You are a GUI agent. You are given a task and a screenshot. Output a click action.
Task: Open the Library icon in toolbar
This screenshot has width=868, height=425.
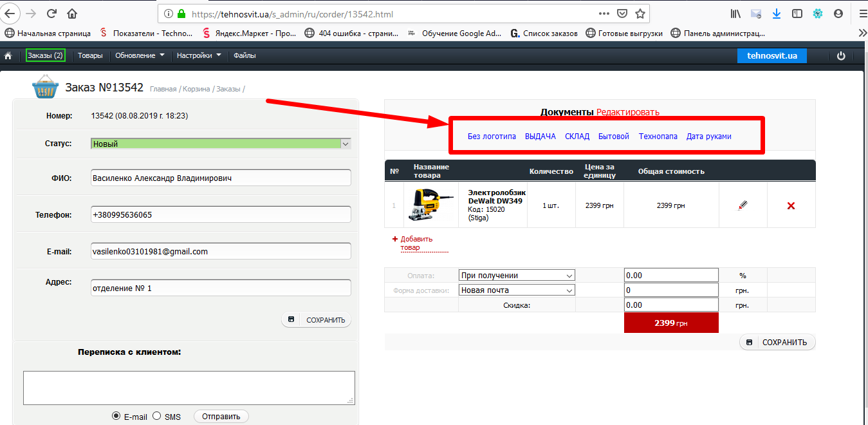pos(736,14)
